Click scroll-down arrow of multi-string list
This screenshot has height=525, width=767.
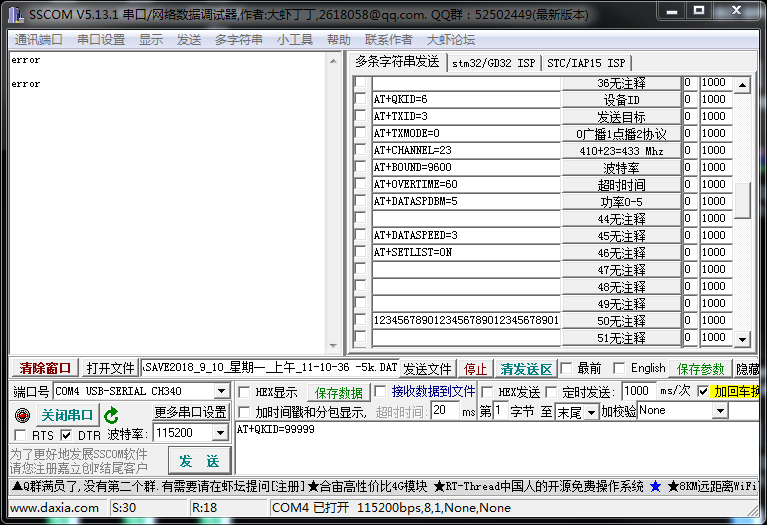click(742, 339)
